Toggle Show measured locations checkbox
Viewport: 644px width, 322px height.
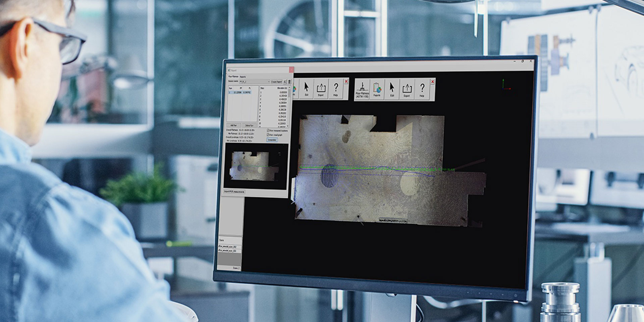click(x=268, y=130)
